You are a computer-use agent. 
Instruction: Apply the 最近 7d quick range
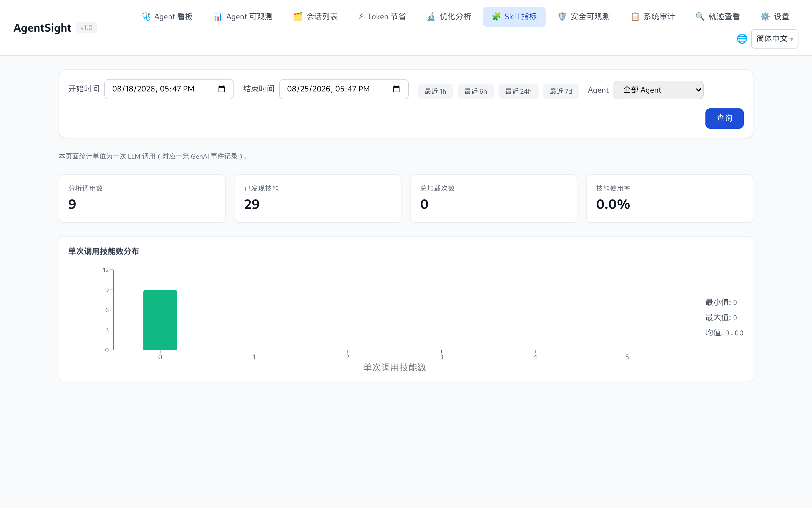tap(561, 91)
